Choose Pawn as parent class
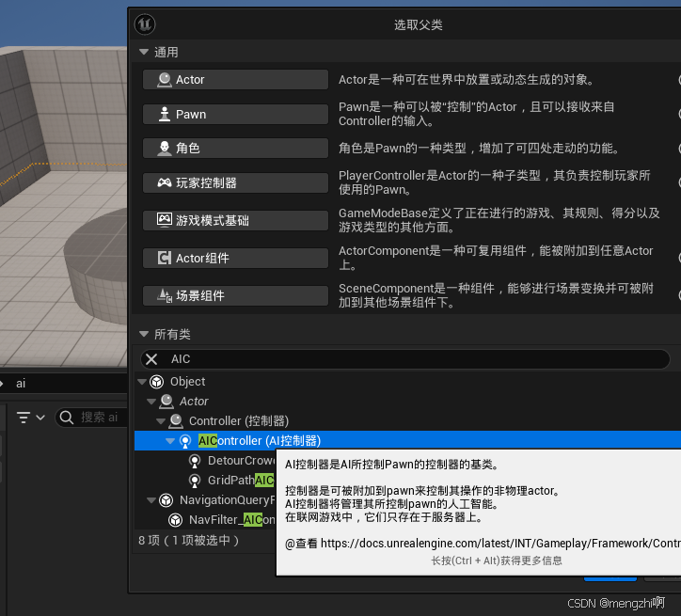 [235, 114]
